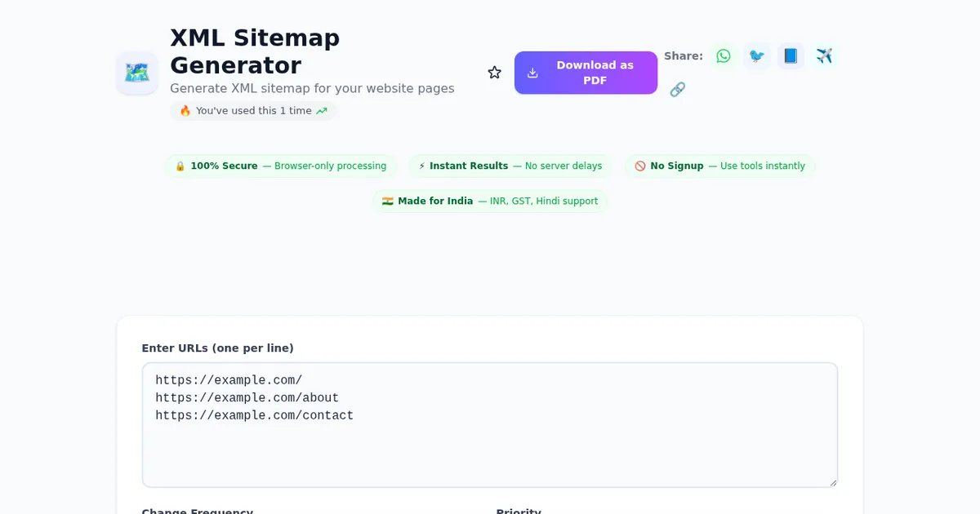The width and height of the screenshot is (980, 514).
Task: Share the tool via WhatsApp
Action: click(724, 55)
